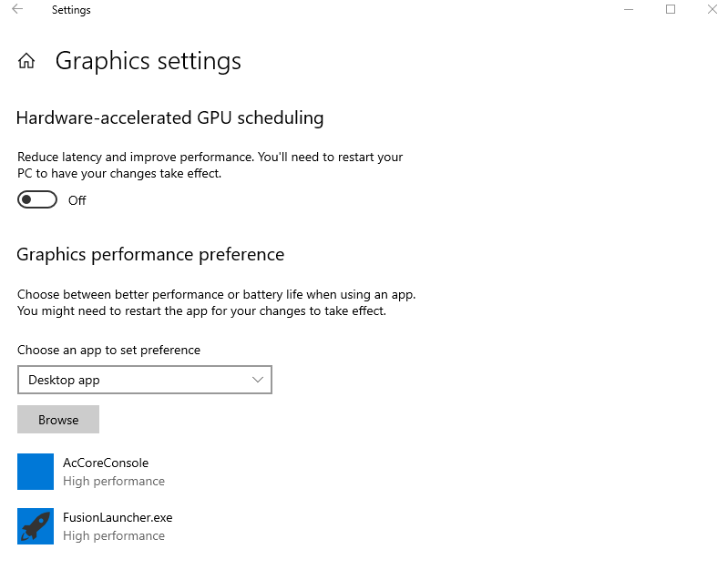
Task: Click High performance under AcCoreConsole
Action: (114, 481)
